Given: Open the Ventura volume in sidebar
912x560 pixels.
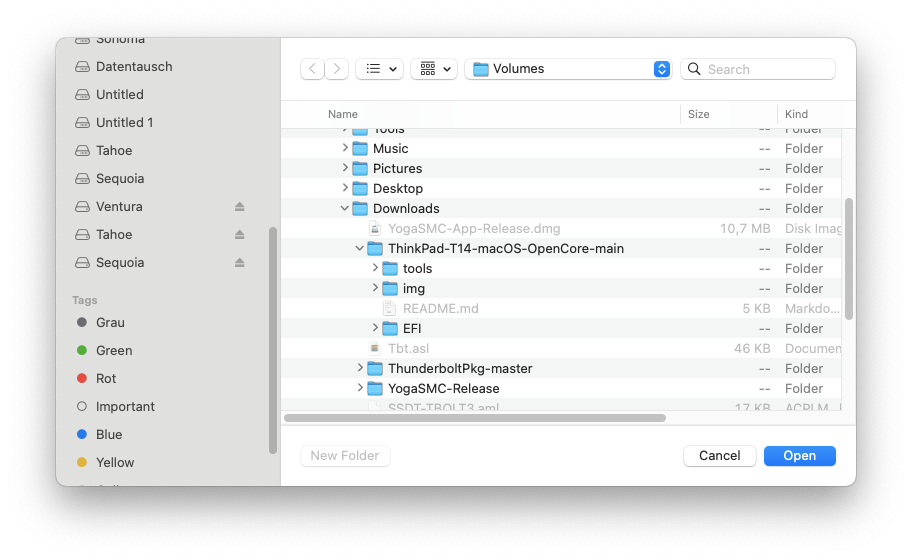Looking at the screenshot, I should tap(119, 206).
